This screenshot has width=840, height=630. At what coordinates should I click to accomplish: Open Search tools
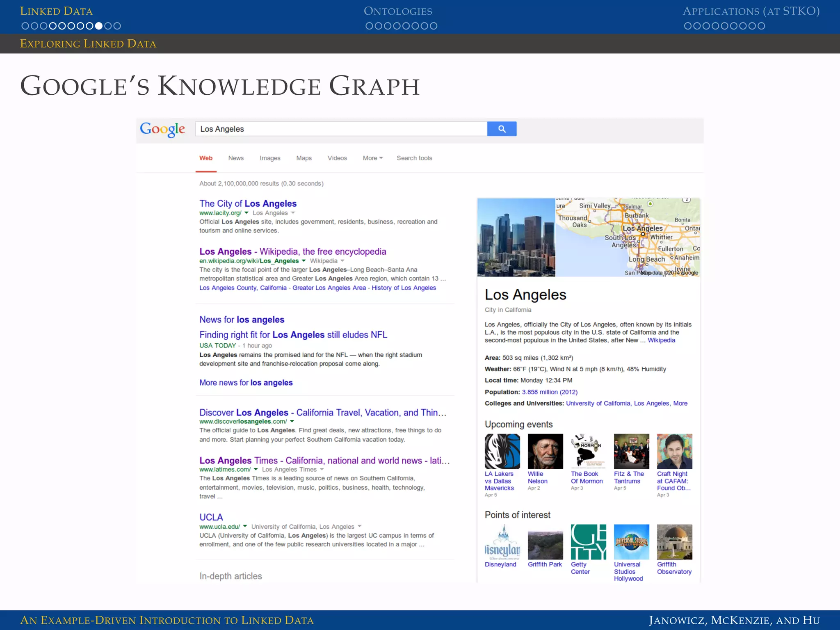pyautogui.click(x=414, y=158)
